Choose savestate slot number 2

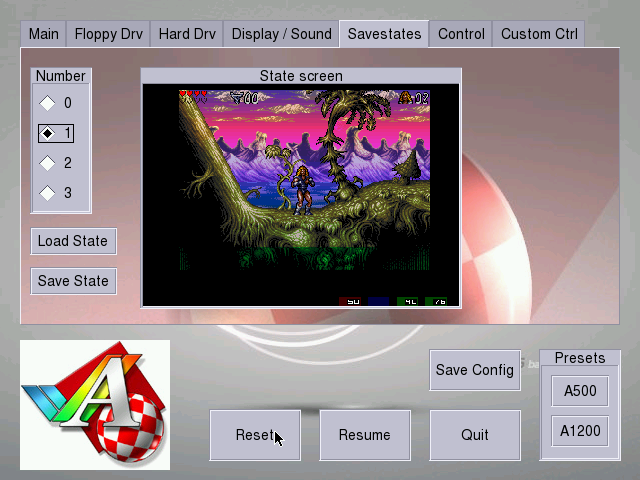[48, 163]
